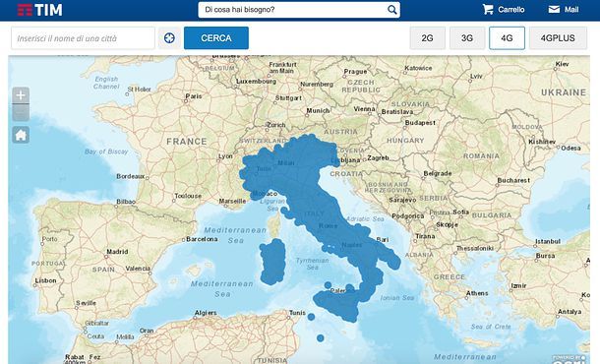Open the Mail envelope icon
Viewport: 600px width, 364px height.
click(x=554, y=9)
